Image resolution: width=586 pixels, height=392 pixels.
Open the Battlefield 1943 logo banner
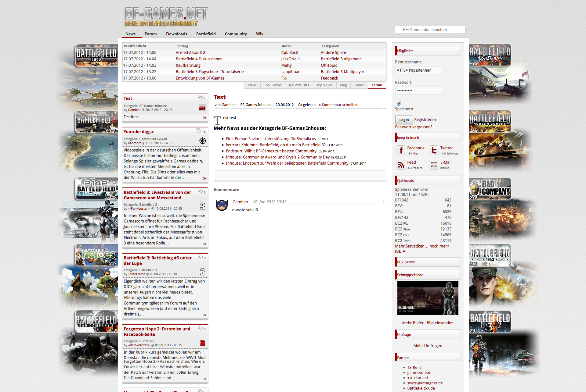point(490,255)
